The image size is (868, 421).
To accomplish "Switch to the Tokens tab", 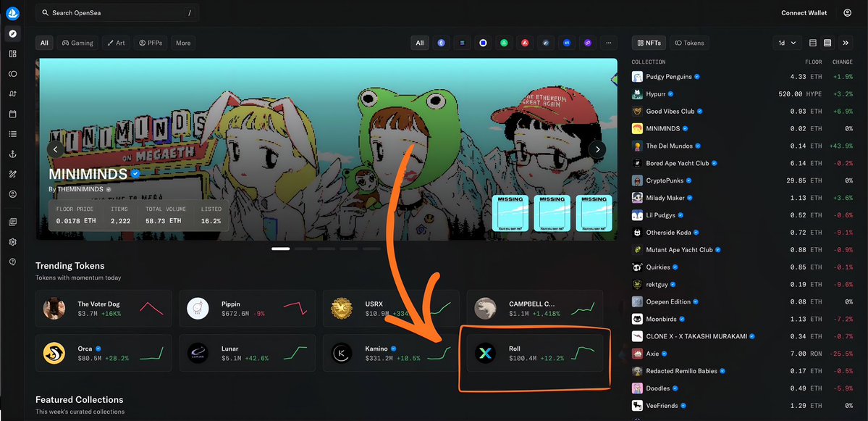I will pos(689,43).
